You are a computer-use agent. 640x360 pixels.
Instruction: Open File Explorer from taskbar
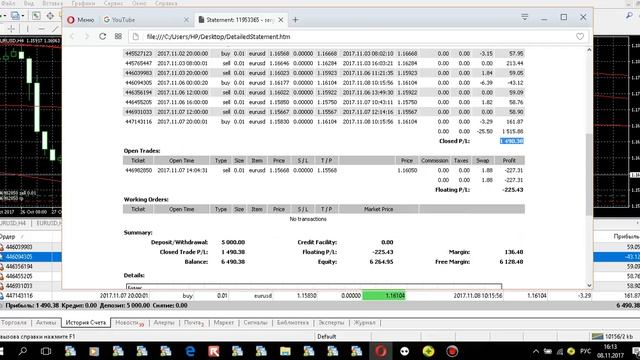point(285,351)
